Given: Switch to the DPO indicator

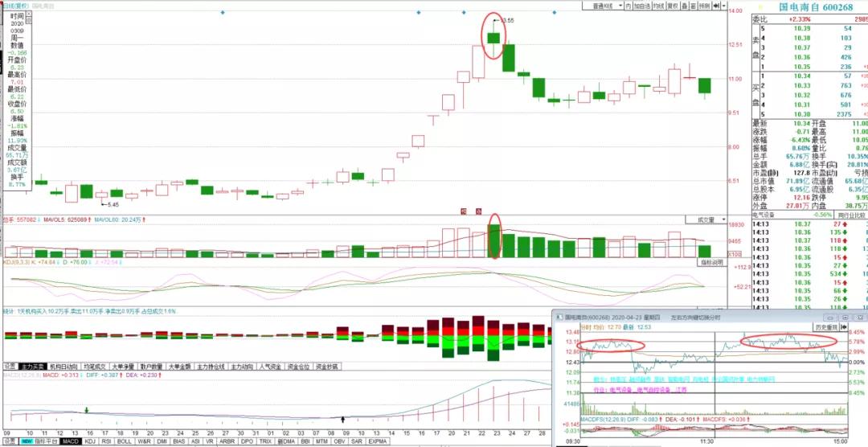Looking at the screenshot, I should pos(247,441).
